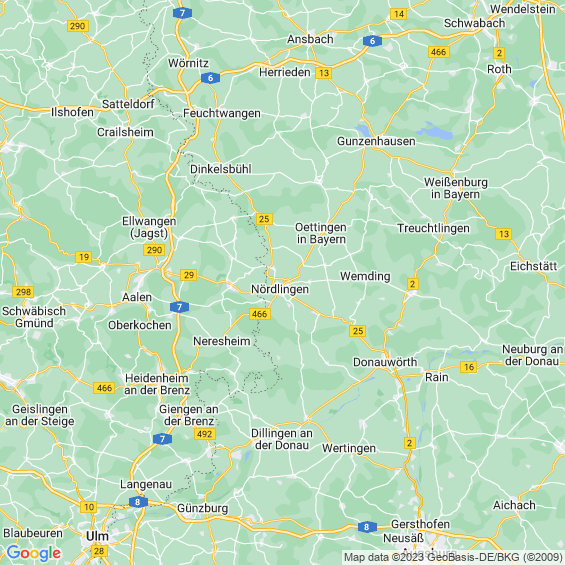This screenshot has height=565, width=565.
Task: Click the A6 shield near Wörnitz
Action: [x=210, y=78]
